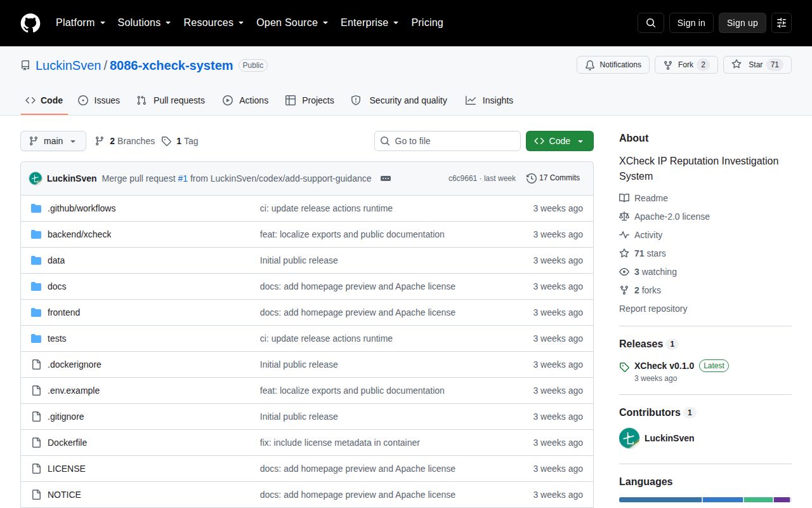Click the Notifications button

click(x=613, y=65)
